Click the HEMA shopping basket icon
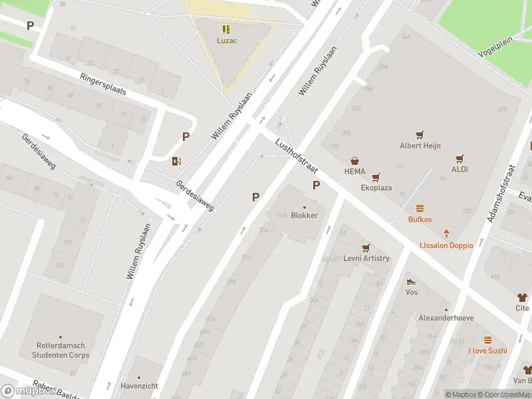The width and height of the screenshot is (532, 399). pyautogui.click(x=355, y=161)
